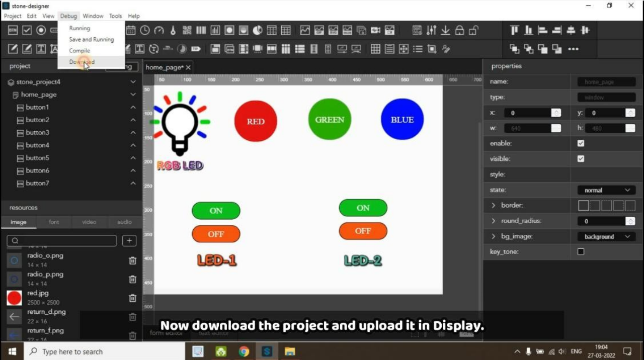Select the clock widget icon
This screenshot has height=360, width=644.
click(145, 30)
